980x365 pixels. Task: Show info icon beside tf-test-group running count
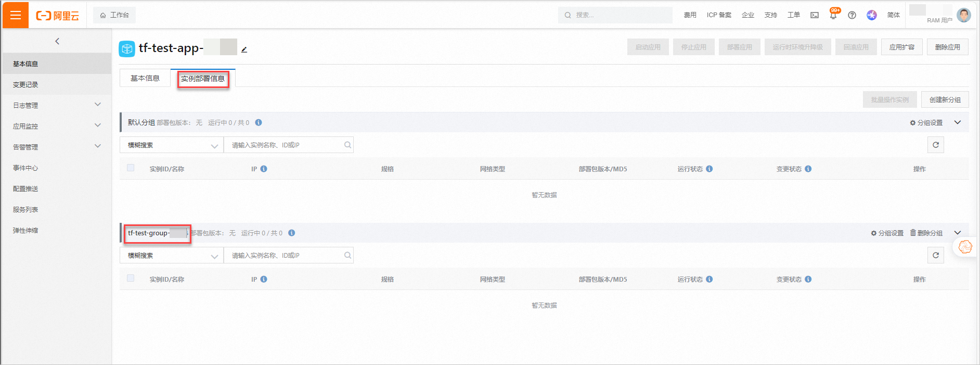point(292,233)
